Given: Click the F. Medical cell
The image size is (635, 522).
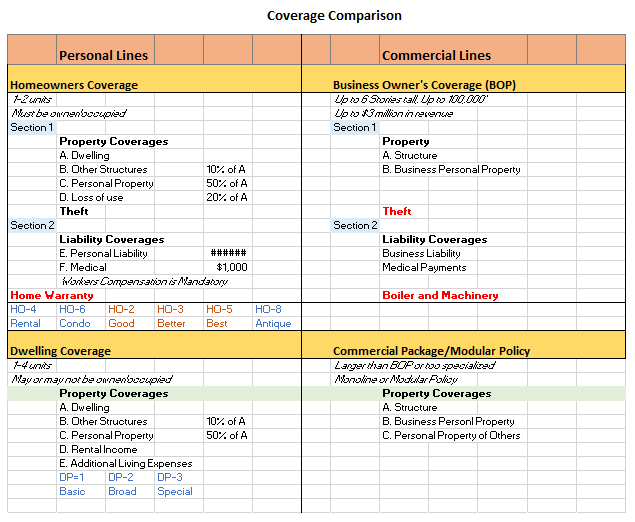Looking at the screenshot, I should [83, 267].
